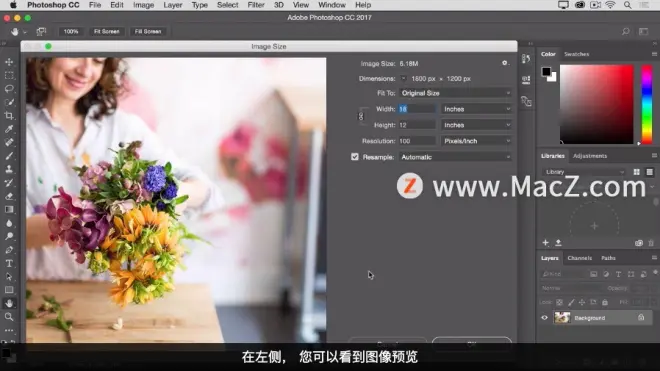Click the Fit Screen button

pyautogui.click(x=106, y=32)
